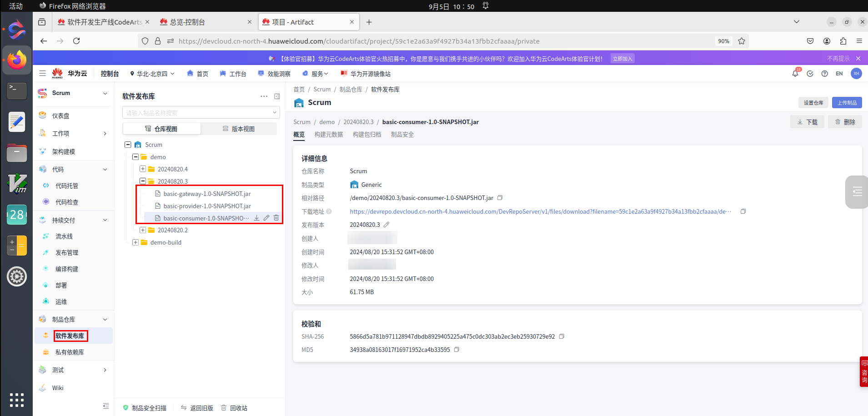
Task: Click the 上传制品 button
Action: [x=847, y=103]
